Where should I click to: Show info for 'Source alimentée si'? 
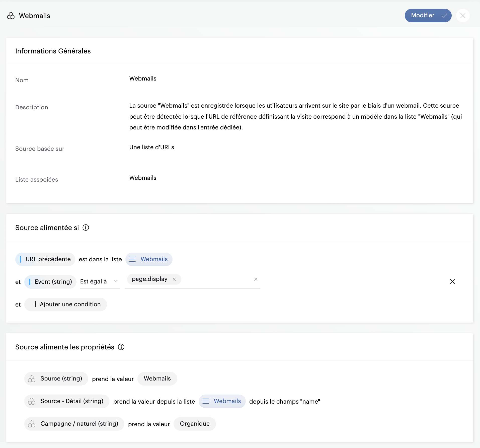86,228
